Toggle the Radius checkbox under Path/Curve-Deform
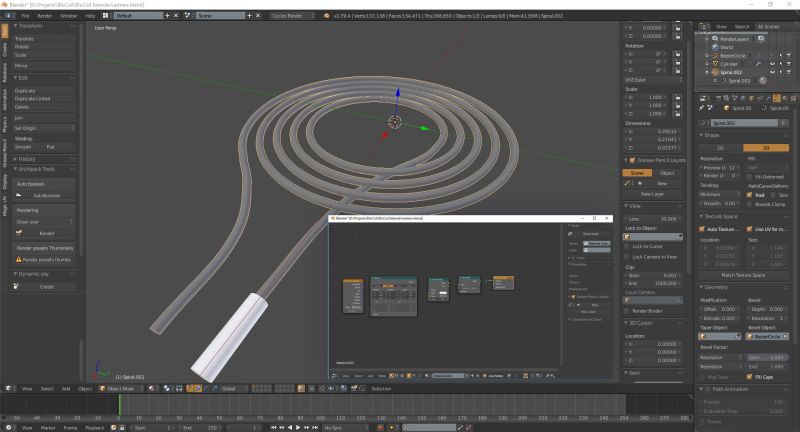Screen dimensions: 800x432 [x=749, y=195]
